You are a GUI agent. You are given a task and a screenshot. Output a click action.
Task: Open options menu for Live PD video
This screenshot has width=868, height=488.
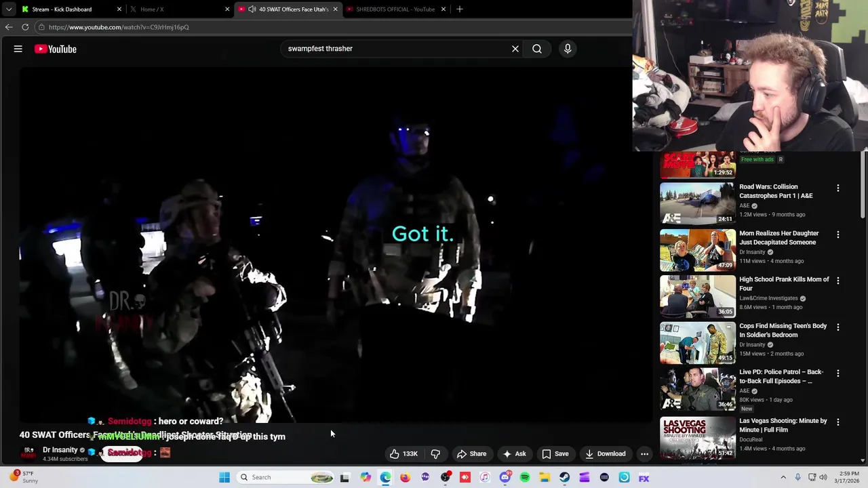[x=838, y=373]
